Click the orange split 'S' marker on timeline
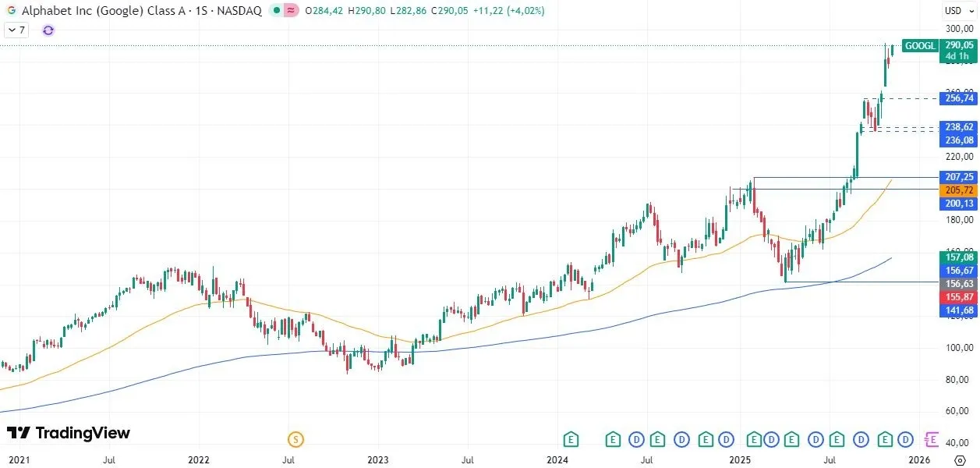Image resolution: width=980 pixels, height=468 pixels. 295,440
